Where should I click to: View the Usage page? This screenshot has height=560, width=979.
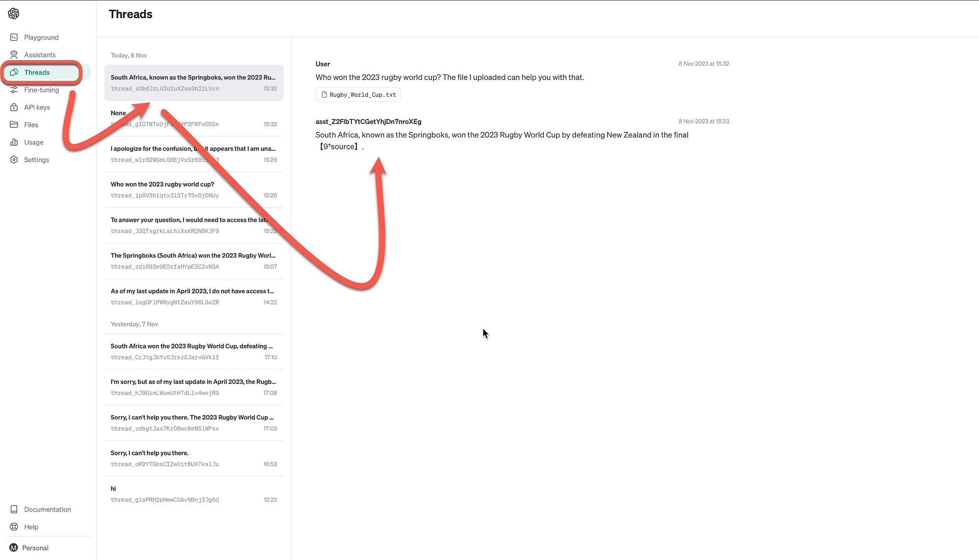tap(34, 142)
